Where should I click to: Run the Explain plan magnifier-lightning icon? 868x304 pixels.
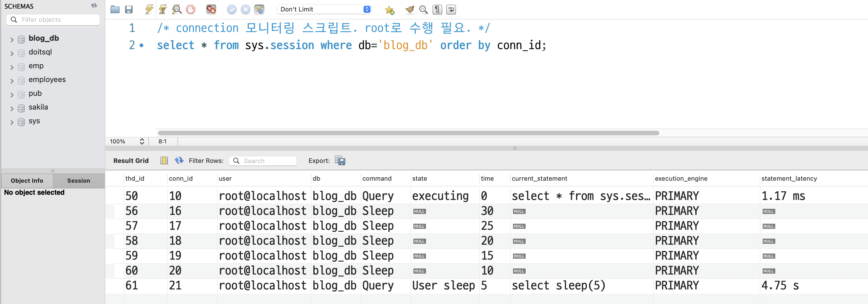pos(177,9)
